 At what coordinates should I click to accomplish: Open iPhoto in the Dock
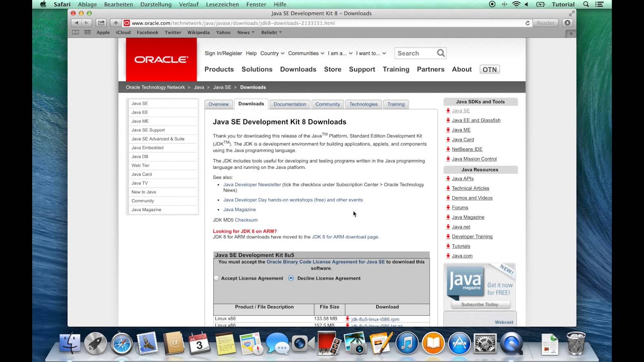pos(355,344)
